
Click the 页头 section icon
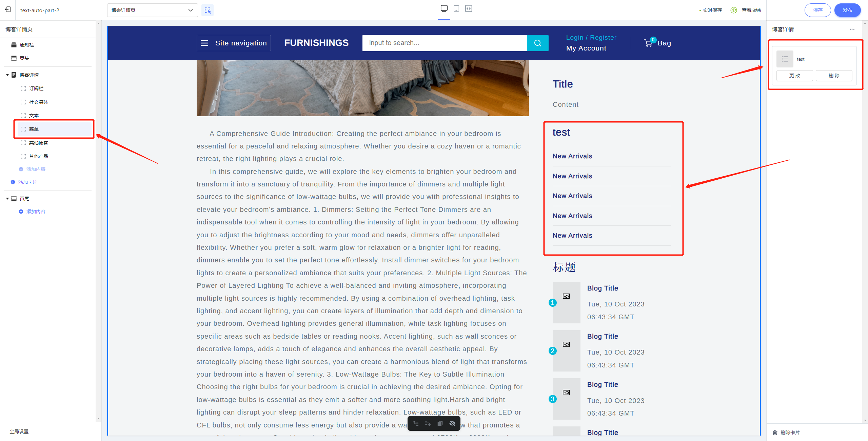(14, 58)
